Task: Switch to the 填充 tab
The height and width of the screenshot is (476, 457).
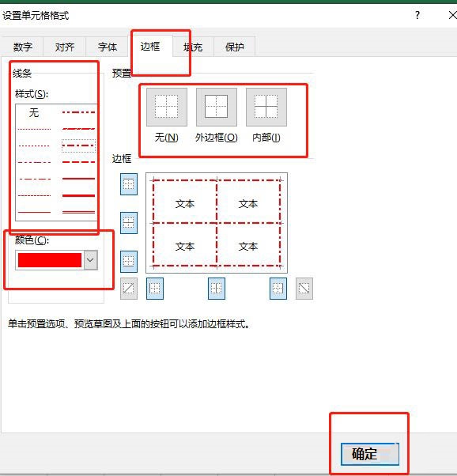Action: click(x=193, y=47)
